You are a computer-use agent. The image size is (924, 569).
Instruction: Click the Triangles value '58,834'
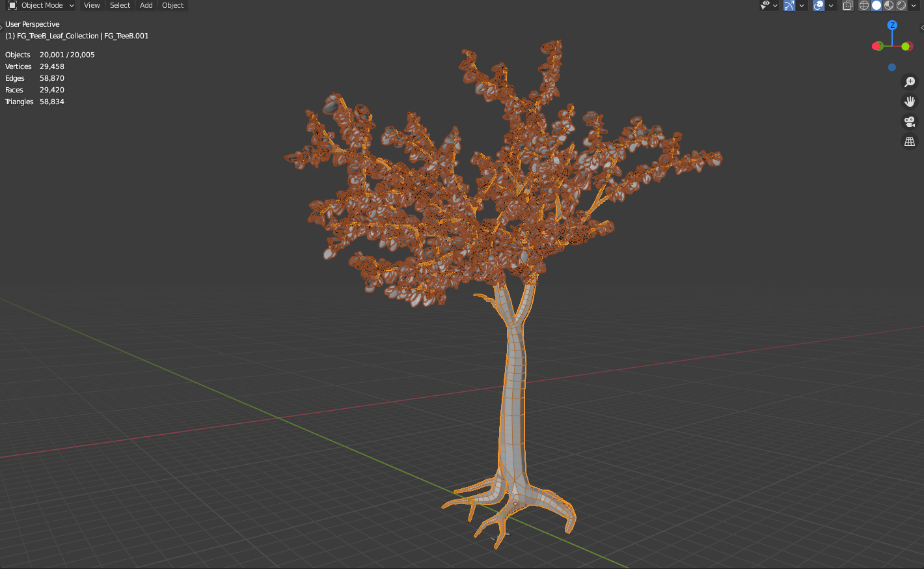pos(52,102)
